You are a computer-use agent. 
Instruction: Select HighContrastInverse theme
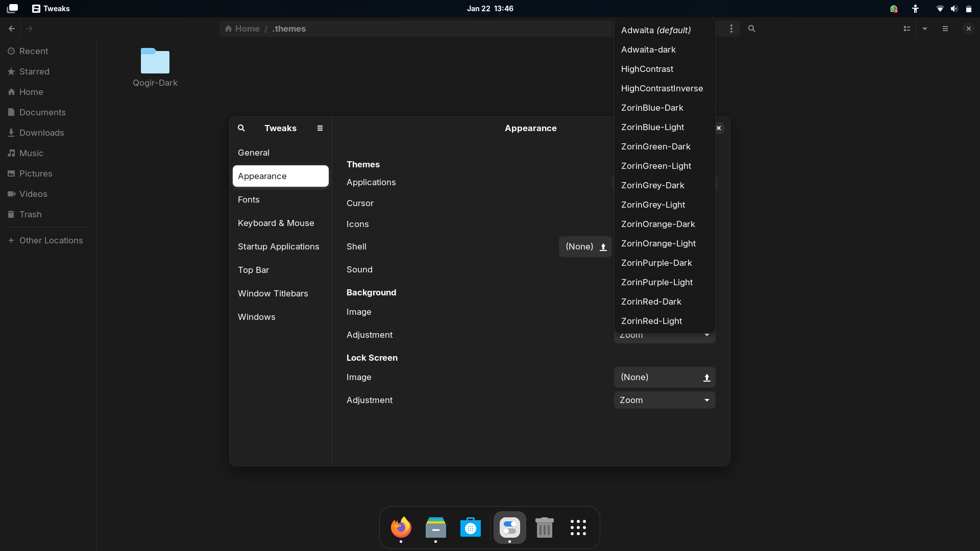665,88
